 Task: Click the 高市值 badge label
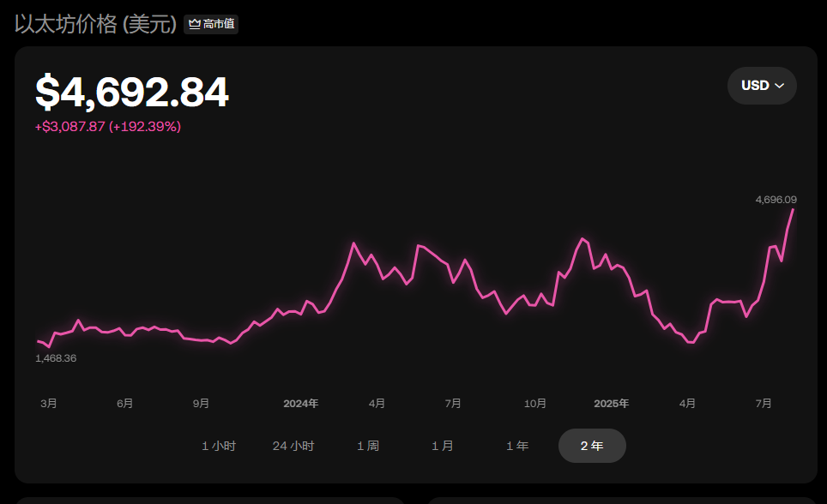click(219, 24)
